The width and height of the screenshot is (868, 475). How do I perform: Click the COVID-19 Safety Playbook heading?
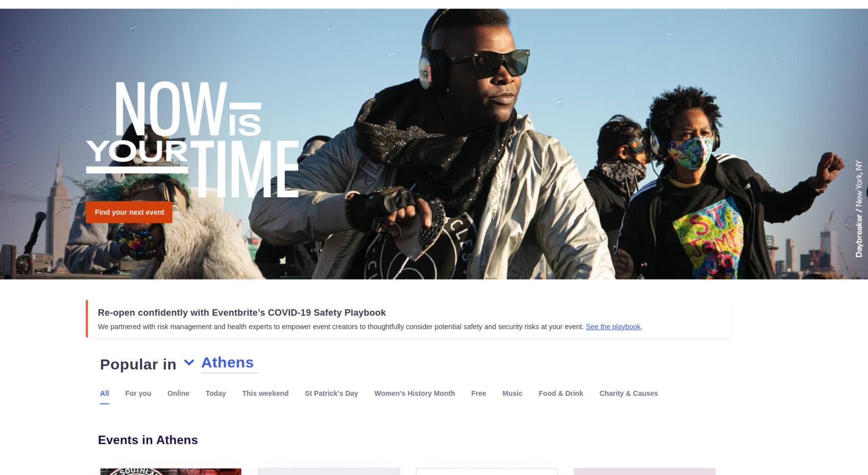coord(242,313)
